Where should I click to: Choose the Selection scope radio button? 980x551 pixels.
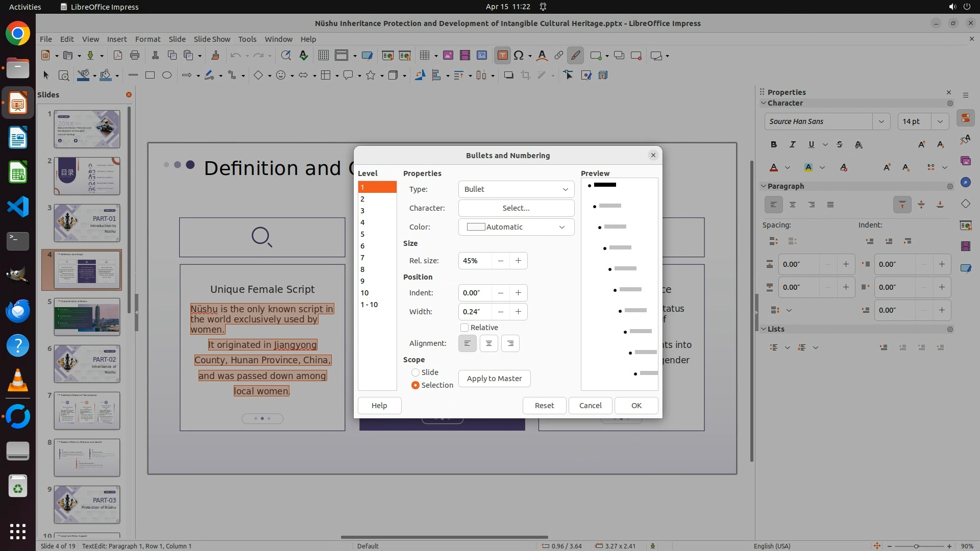(x=415, y=385)
